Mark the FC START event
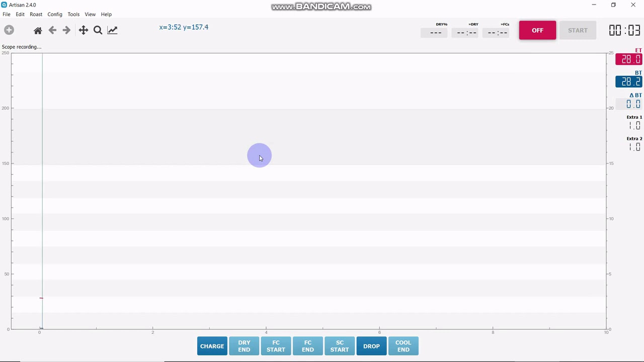This screenshot has width=644, height=362. click(276, 346)
